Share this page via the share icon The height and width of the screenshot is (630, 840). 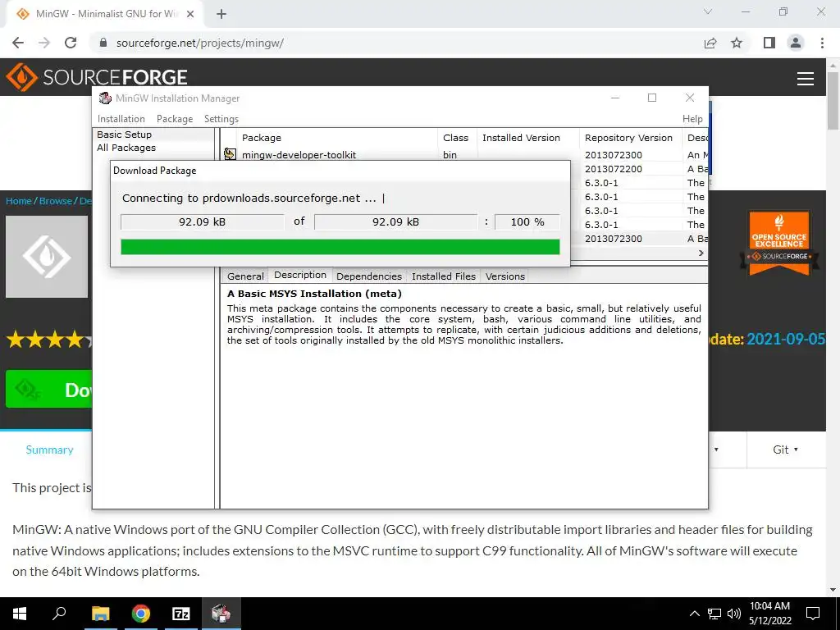(x=710, y=43)
